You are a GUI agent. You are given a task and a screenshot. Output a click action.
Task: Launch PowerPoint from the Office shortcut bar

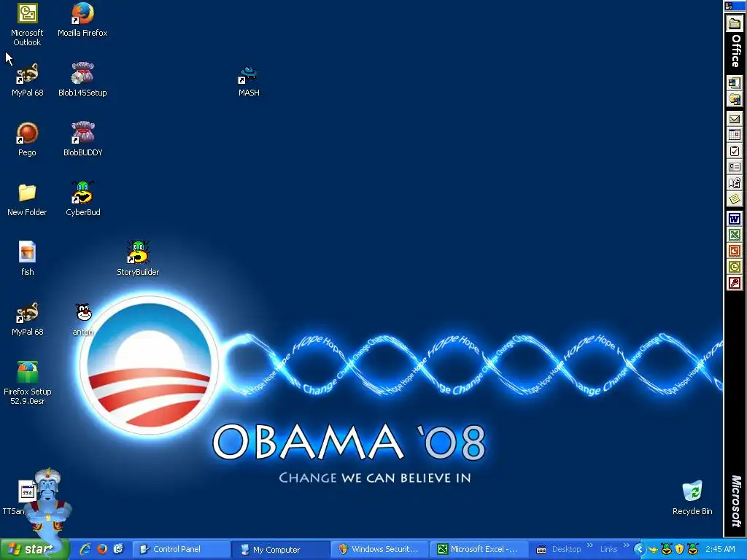tap(734, 251)
